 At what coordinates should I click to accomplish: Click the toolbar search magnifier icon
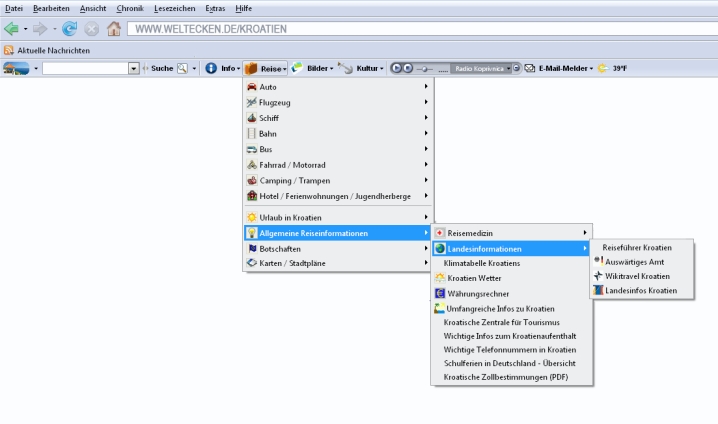coord(182,69)
